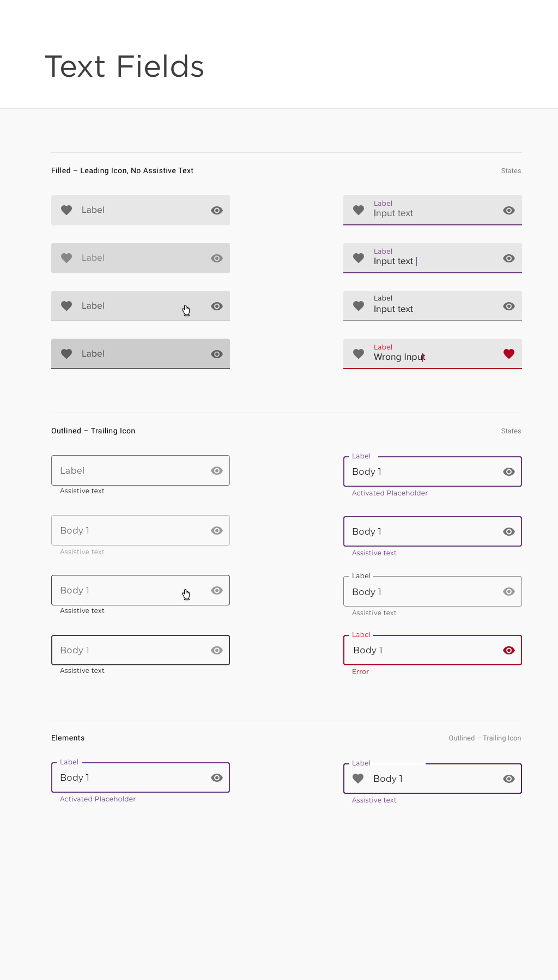Click States label beside Filled heading
Image resolution: width=558 pixels, height=980 pixels.
[511, 171]
